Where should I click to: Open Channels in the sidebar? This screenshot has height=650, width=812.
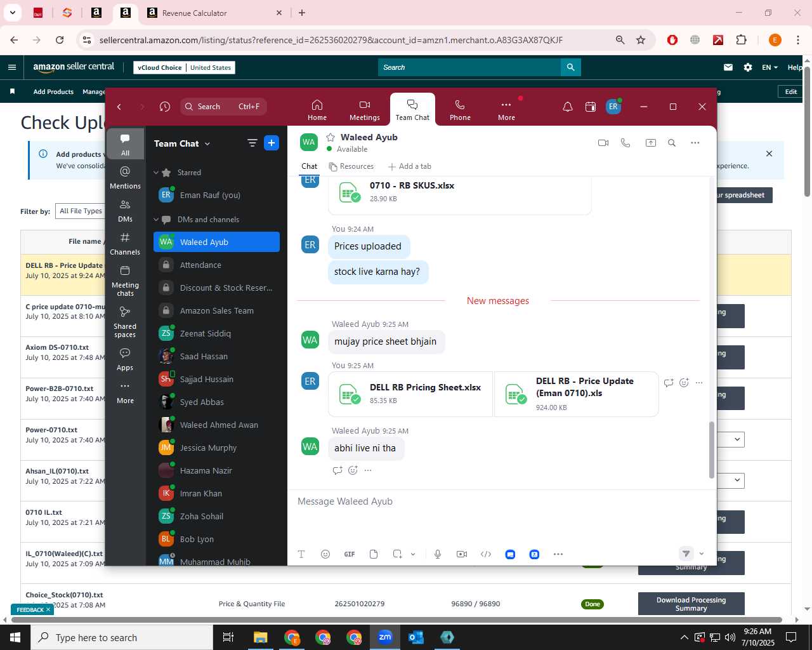click(x=125, y=244)
